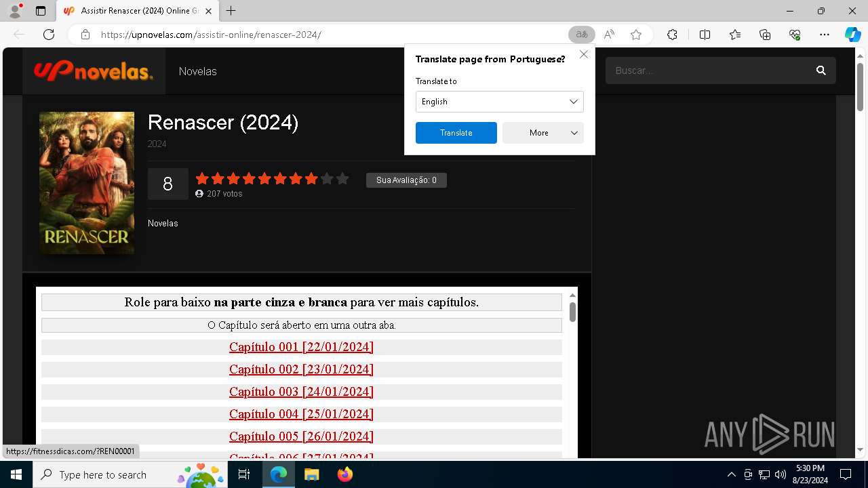Screen dimensions: 868x488
Task: Show hidden tray icons chevron
Action: point(731,474)
